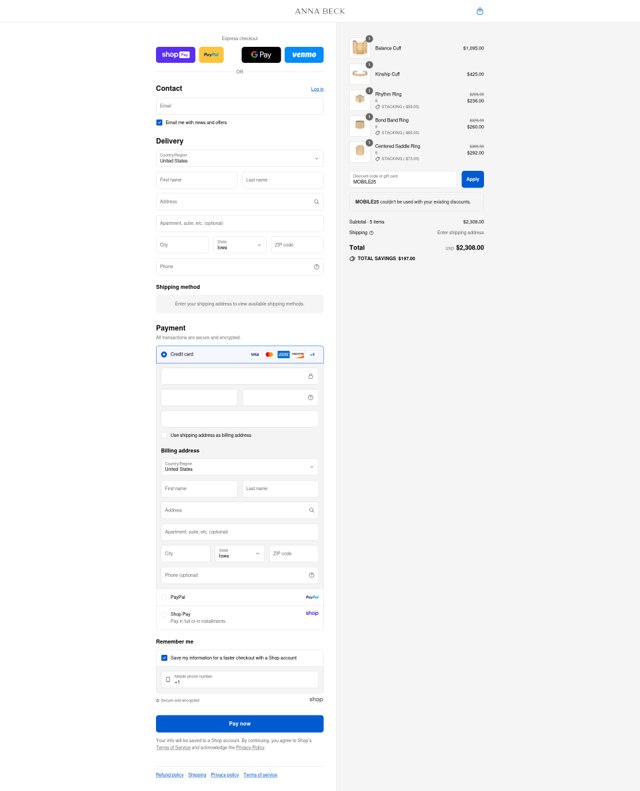Screen dimensions: 640x791
Task: Toggle Save my information for faster checkout
Action: coord(164,658)
